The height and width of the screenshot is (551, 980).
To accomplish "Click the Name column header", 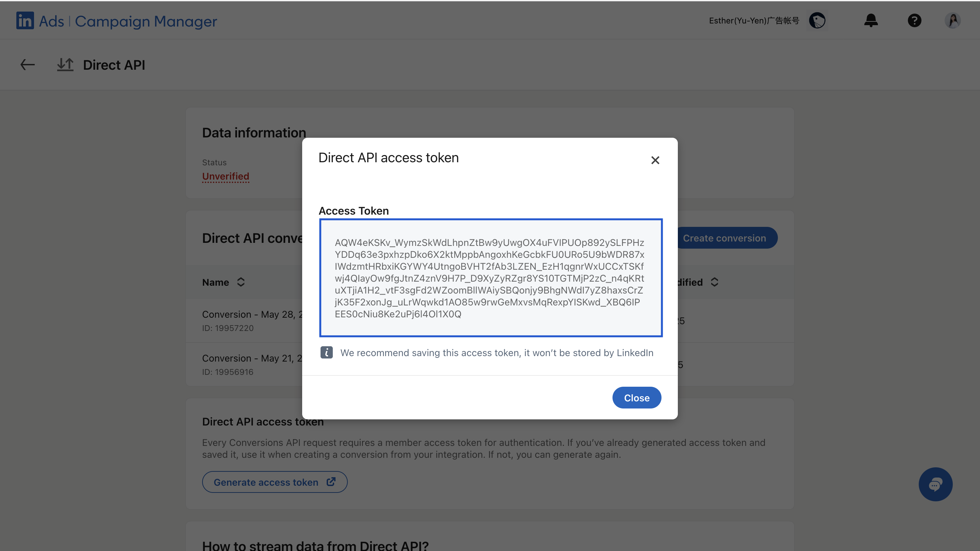I will (x=215, y=282).
